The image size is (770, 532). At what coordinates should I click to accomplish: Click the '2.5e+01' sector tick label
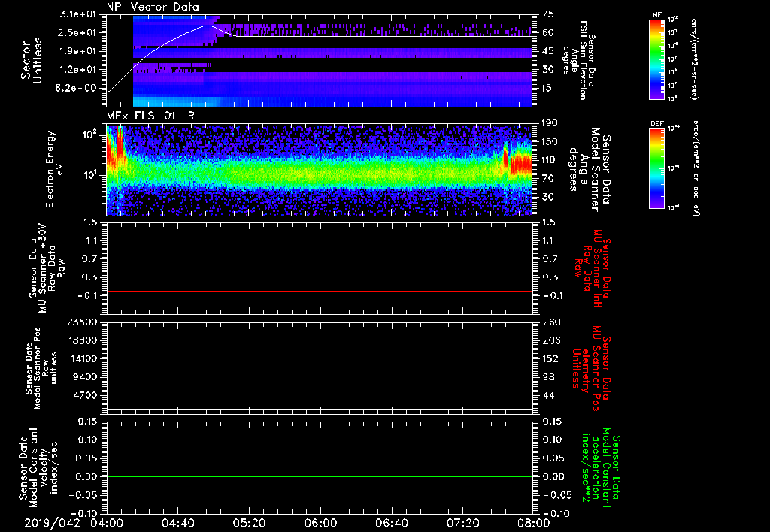click(78, 32)
